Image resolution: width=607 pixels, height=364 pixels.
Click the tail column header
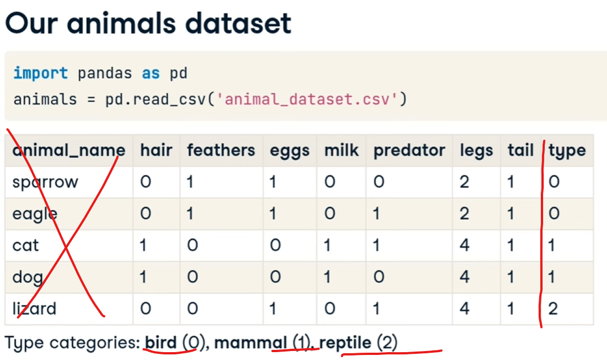pos(521,150)
